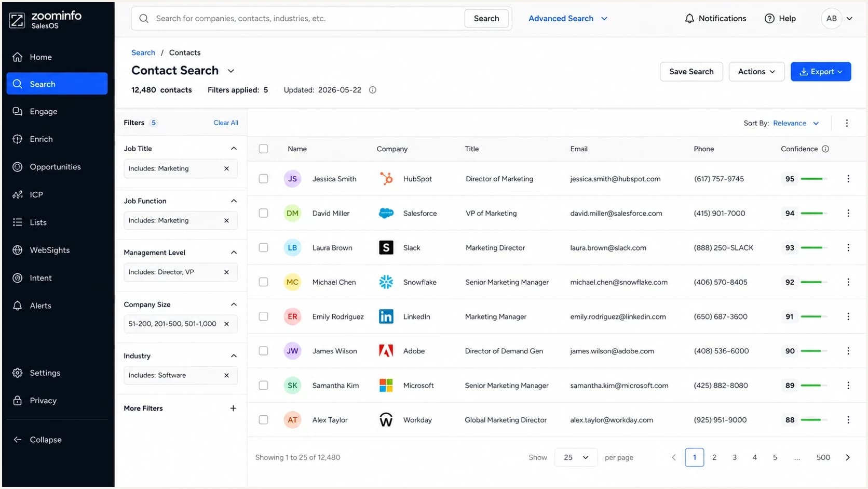Click the Search button in top bar
The height and width of the screenshot is (489, 868).
click(486, 19)
